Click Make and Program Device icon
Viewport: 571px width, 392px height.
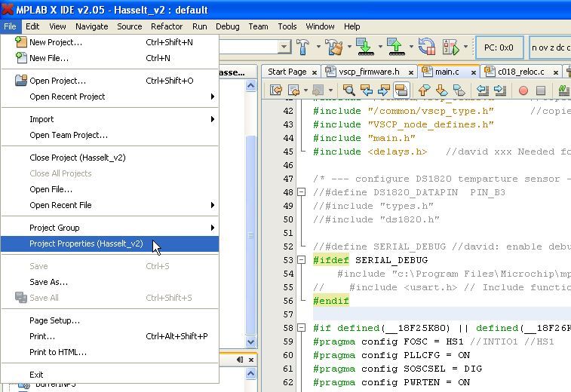tap(364, 47)
